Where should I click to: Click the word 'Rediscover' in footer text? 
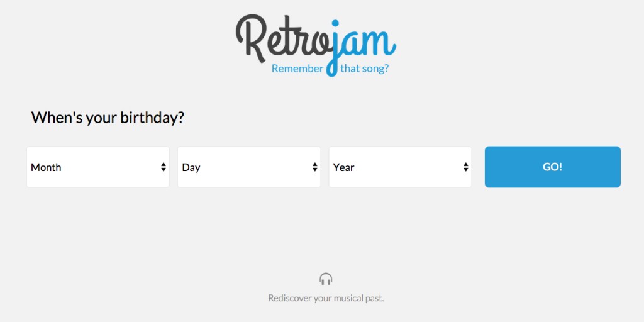tap(289, 298)
